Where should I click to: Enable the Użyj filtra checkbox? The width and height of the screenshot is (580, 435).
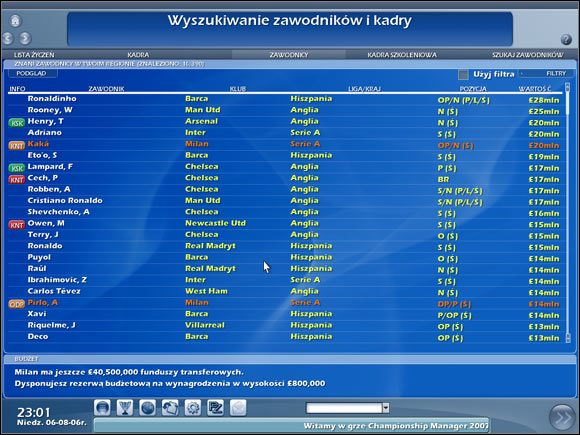pos(463,74)
